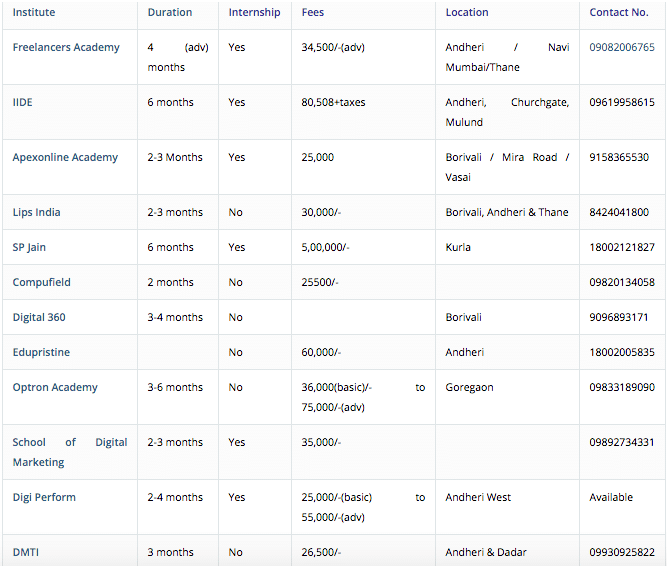Image resolution: width=667 pixels, height=566 pixels.
Task: Select 3-4 months duration for Digital 360
Action: click(x=175, y=317)
